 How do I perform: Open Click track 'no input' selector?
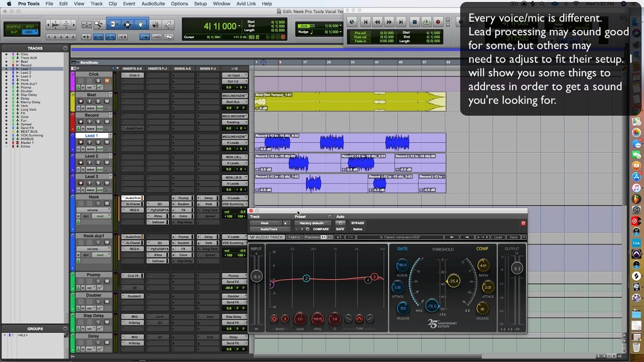[x=234, y=75]
